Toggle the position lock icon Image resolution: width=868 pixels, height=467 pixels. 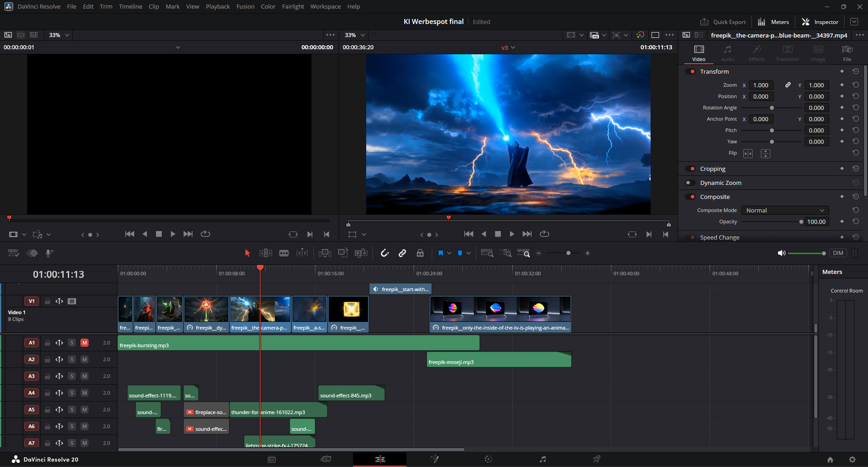coord(420,253)
